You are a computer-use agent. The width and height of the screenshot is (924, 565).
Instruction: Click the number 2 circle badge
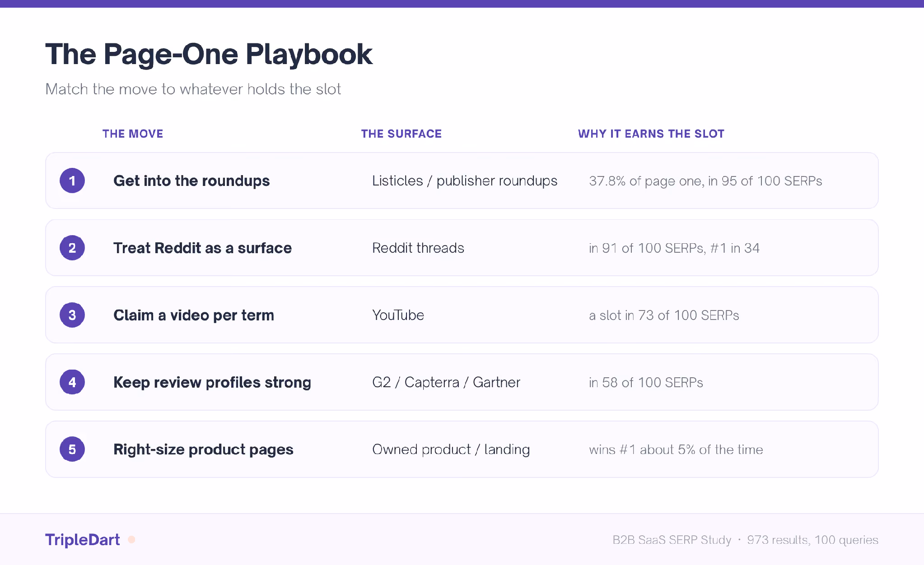tap(72, 248)
